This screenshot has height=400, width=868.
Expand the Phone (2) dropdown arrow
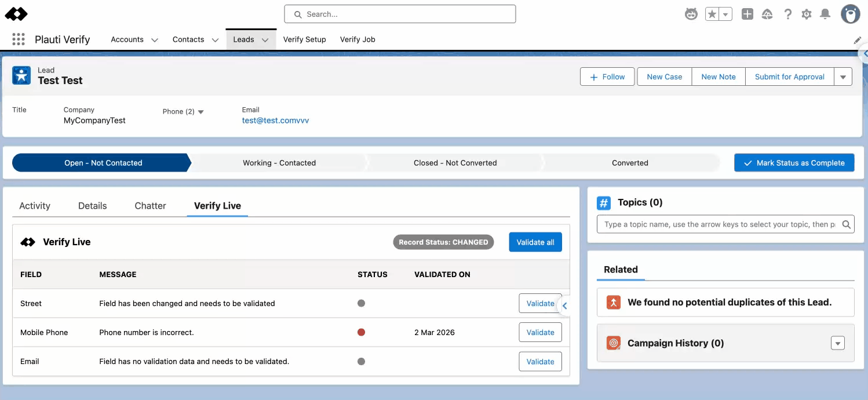point(201,112)
